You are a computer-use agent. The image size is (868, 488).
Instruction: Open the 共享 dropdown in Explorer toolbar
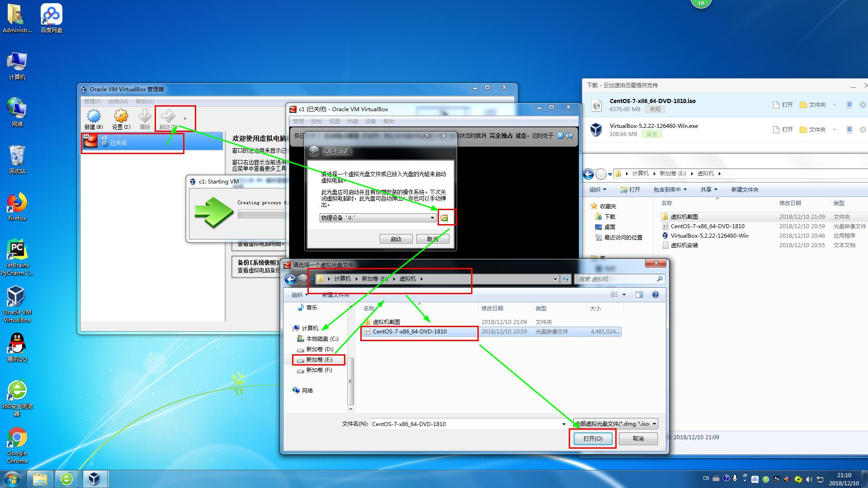tap(709, 190)
